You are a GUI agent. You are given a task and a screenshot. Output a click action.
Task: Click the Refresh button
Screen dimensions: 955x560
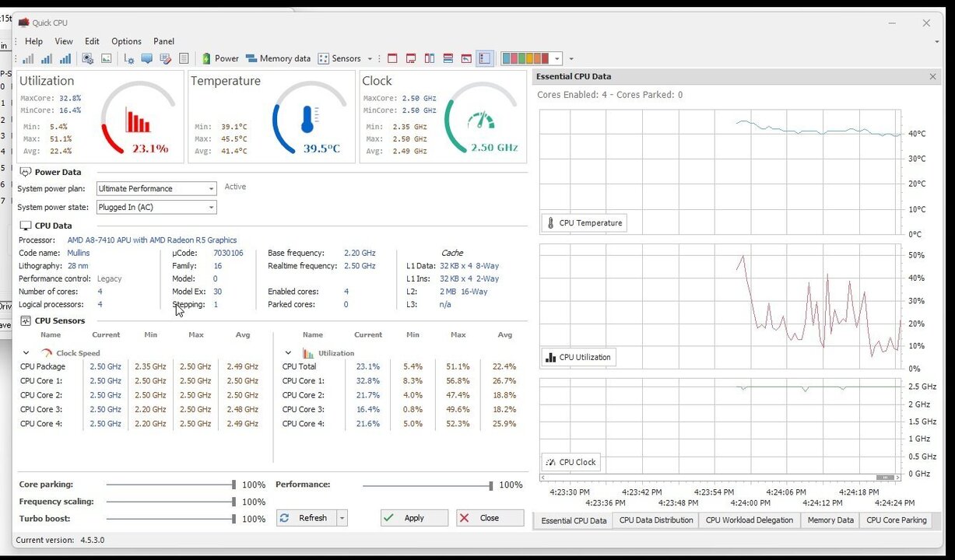point(305,518)
